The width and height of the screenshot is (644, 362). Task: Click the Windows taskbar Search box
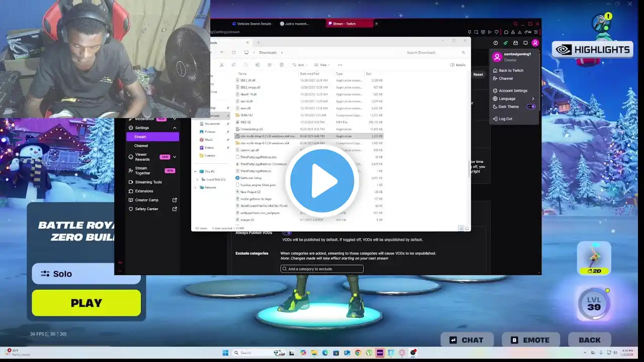[x=259, y=352]
